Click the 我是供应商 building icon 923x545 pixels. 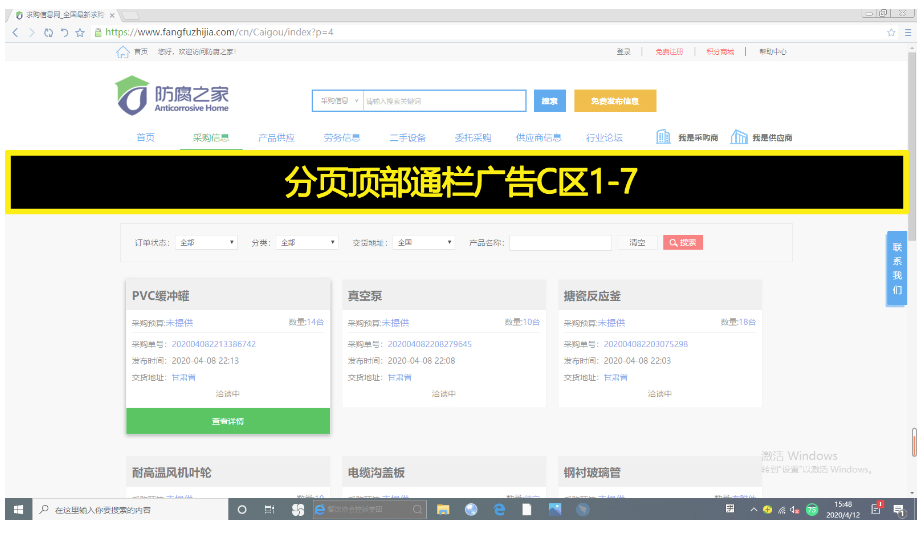coord(739,137)
